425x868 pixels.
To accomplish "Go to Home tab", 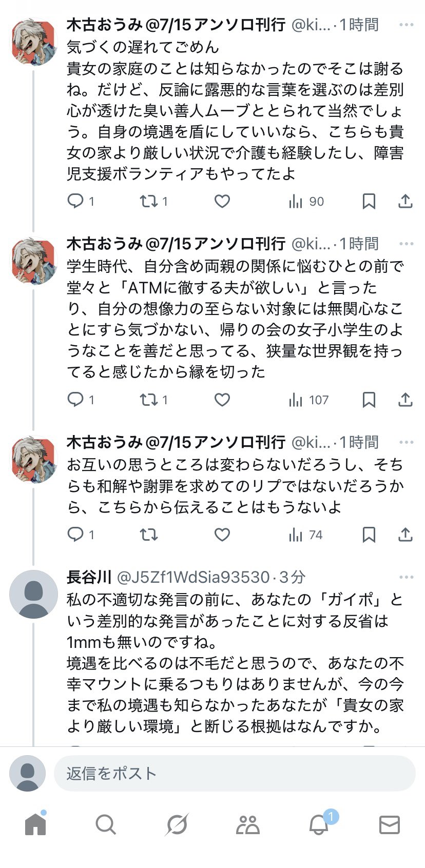I will tap(35, 825).
